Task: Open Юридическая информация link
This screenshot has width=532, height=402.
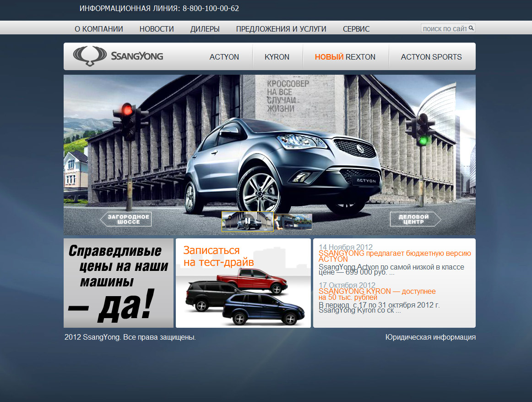Action: (x=430, y=337)
